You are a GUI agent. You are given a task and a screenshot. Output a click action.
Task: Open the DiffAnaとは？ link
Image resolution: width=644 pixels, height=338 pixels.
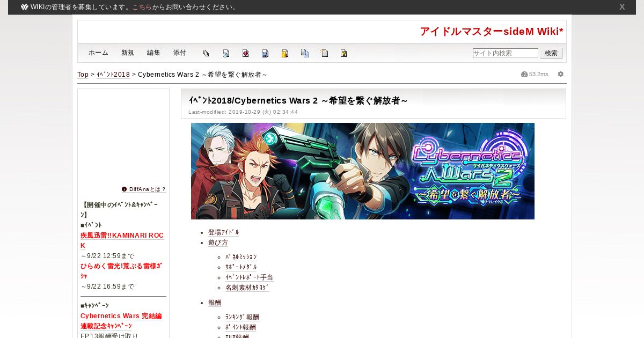coord(148,189)
